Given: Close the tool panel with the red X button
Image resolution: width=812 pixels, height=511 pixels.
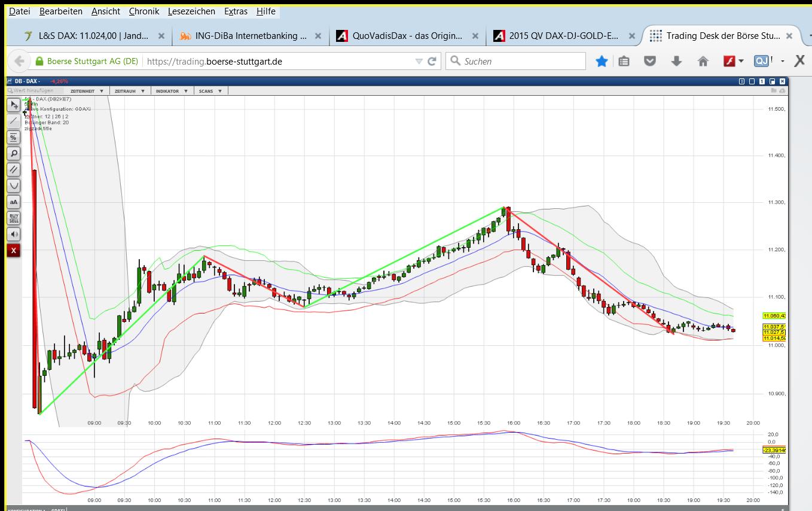Looking at the screenshot, I should (x=13, y=250).
